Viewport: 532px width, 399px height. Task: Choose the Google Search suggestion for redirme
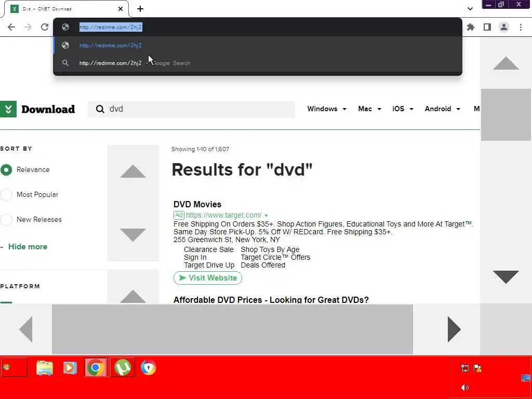(x=258, y=63)
